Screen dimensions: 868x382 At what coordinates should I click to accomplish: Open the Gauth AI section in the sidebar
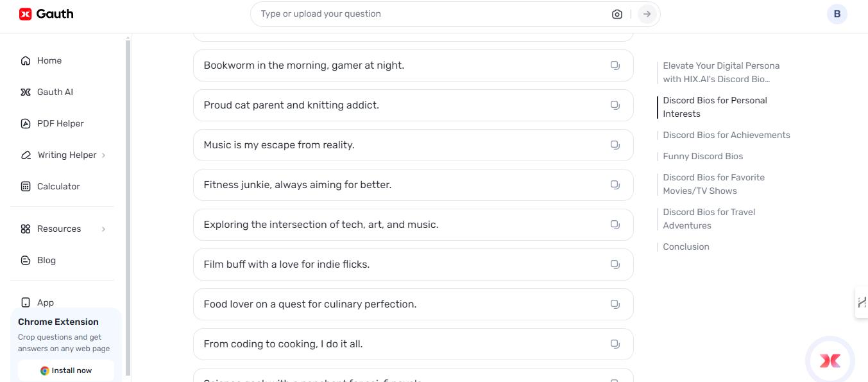pyautogui.click(x=53, y=92)
